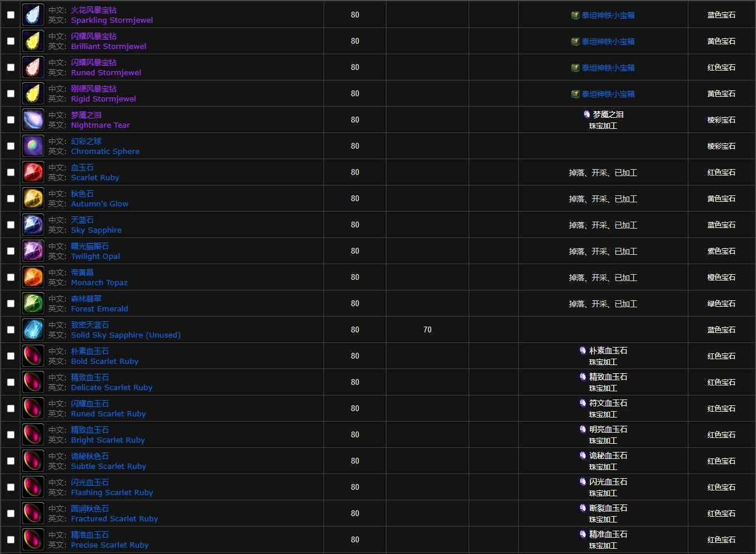Open the Fractured Scarlet Ruby link
The image size is (756, 554).
coord(114,518)
